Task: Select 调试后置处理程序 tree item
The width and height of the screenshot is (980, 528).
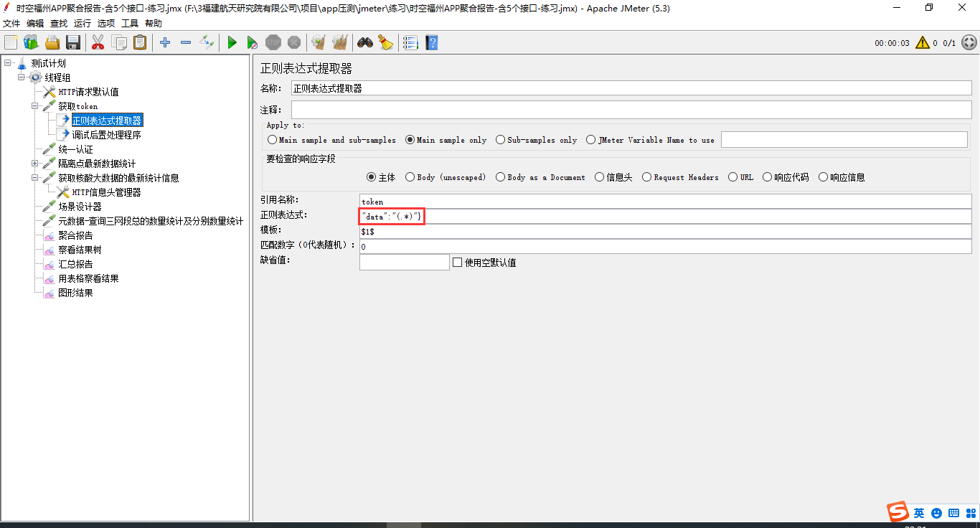Action: coord(106,135)
